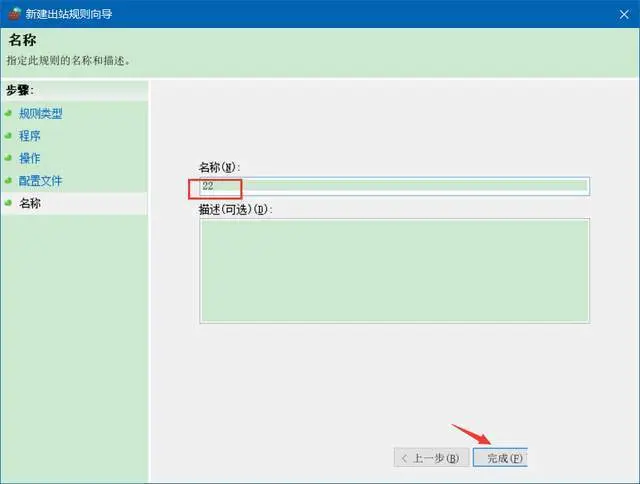Click the green bullet beside 程序
The image size is (640, 484).
click(8, 135)
